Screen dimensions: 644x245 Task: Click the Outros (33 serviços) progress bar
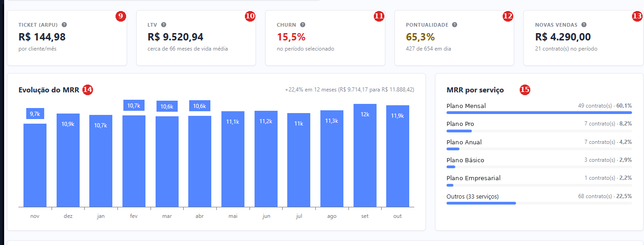(539, 203)
